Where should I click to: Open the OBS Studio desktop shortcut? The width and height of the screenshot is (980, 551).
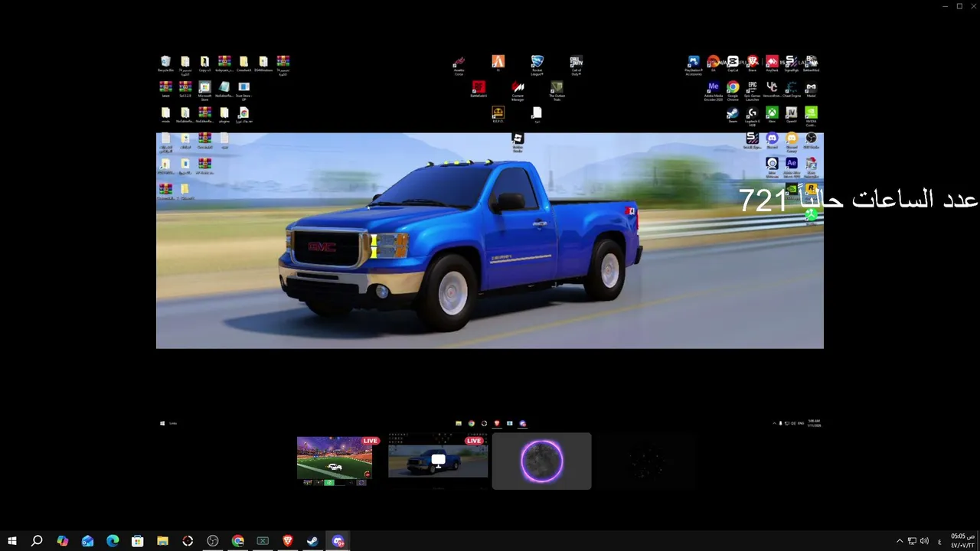(811, 141)
